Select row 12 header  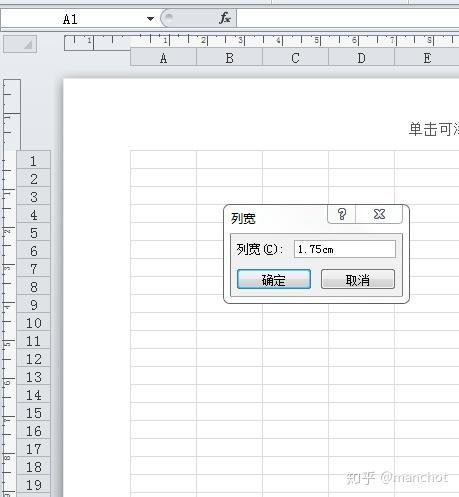(x=34, y=358)
